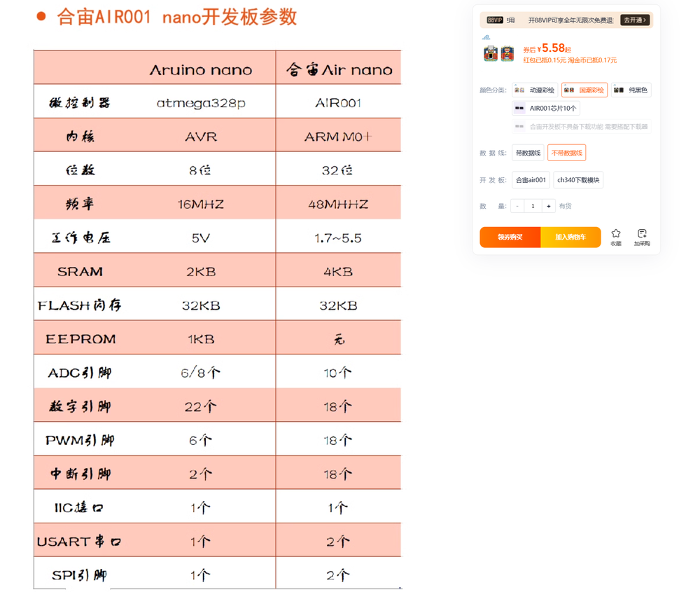Image resolution: width=700 pixels, height=592 pixels.
Task: Click the 4KB SRAM cell
Action: tap(338, 272)
